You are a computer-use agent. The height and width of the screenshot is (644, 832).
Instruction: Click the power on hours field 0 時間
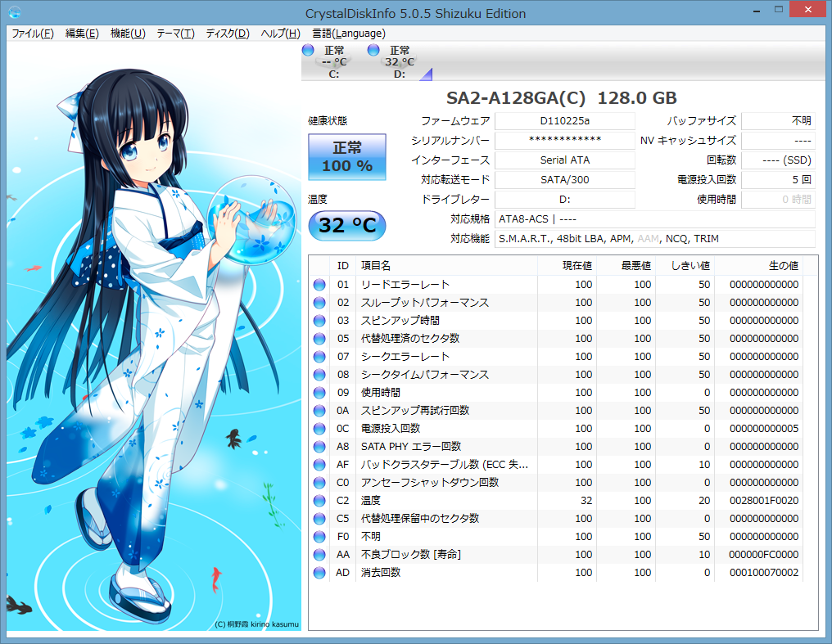778,200
